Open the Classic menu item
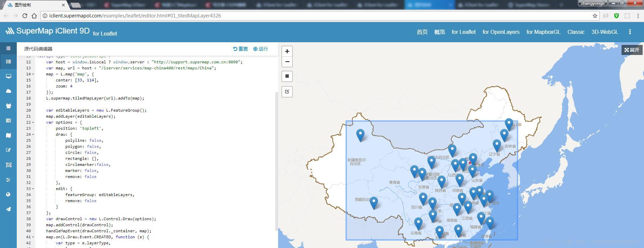 576,32
